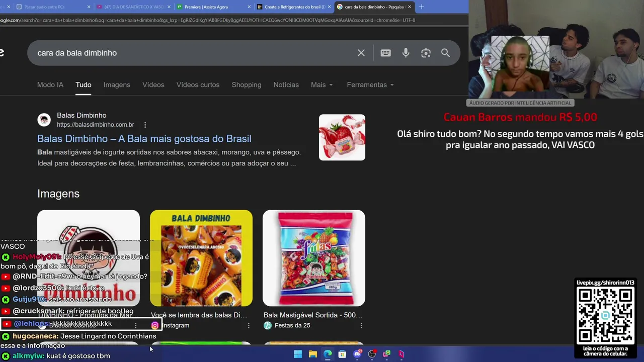Clear the search box with the X icon
The height and width of the screenshot is (362, 644).
pos(361,53)
